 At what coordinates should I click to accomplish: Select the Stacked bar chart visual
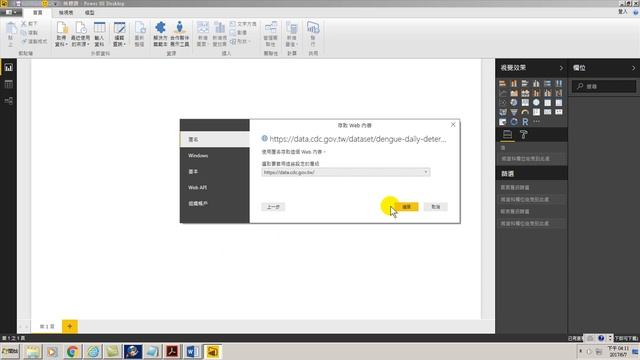pos(502,84)
